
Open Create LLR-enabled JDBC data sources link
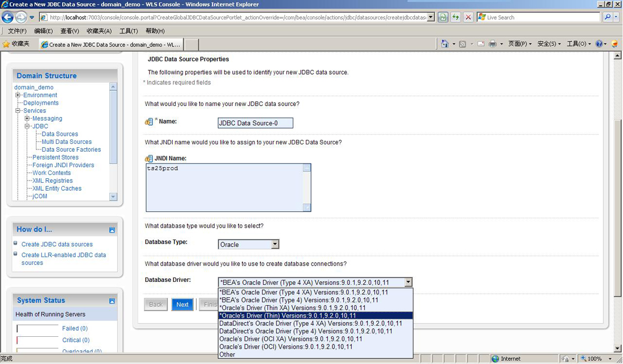tap(63, 259)
